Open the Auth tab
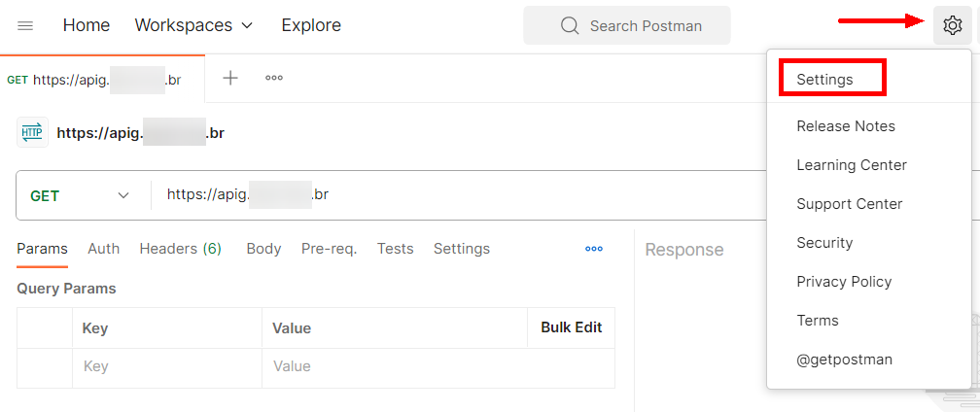Screen dimensions: 980x412 [x=103, y=249]
